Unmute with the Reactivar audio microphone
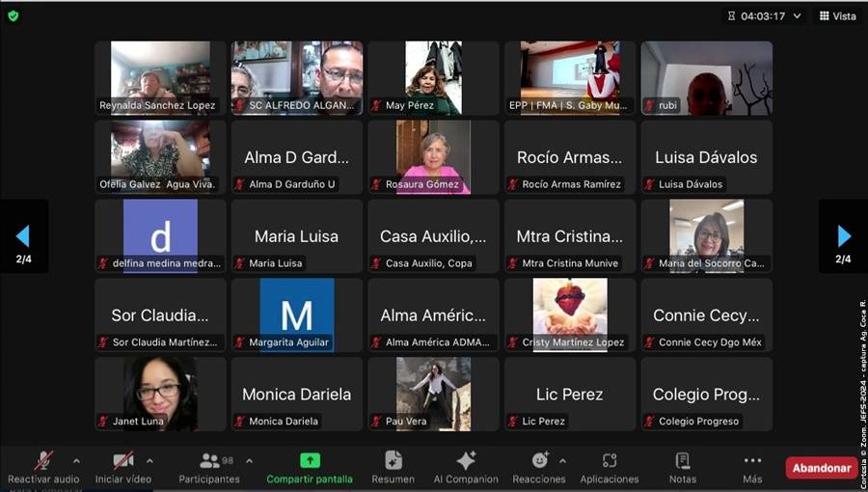 coord(43,468)
